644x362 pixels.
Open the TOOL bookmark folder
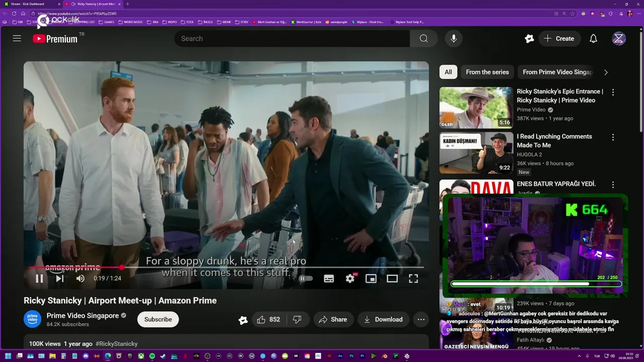187,22
